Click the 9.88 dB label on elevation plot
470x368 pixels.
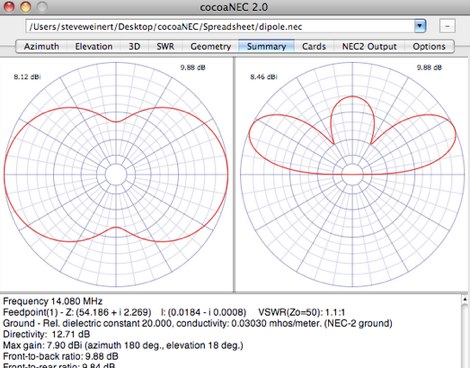point(429,68)
